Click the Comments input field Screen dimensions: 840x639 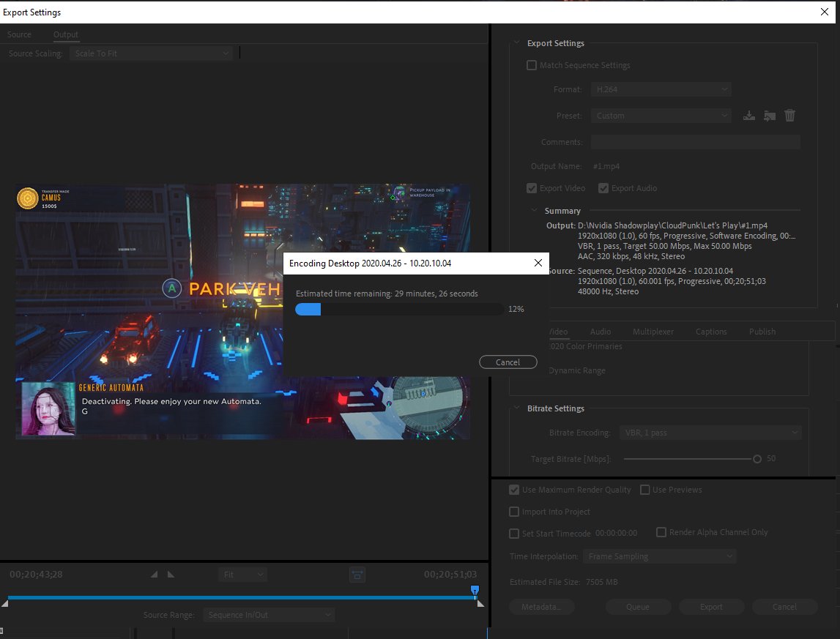pos(695,142)
